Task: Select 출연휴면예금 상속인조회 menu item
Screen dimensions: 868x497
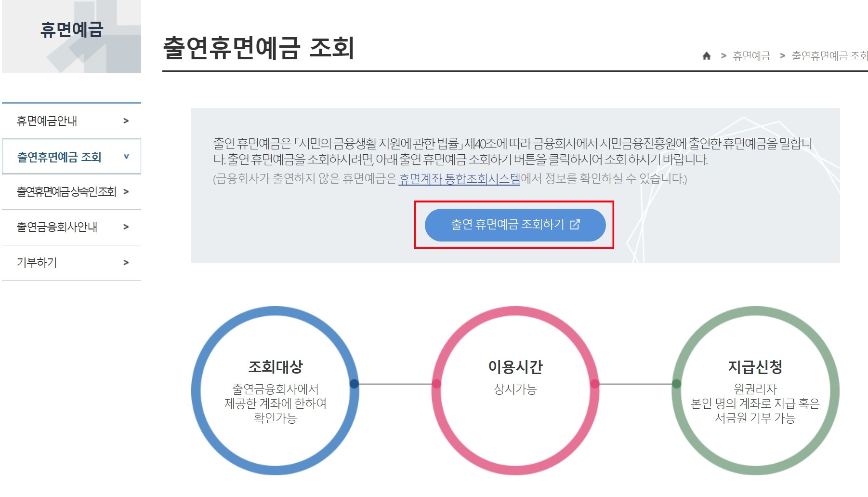Action: click(x=66, y=191)
